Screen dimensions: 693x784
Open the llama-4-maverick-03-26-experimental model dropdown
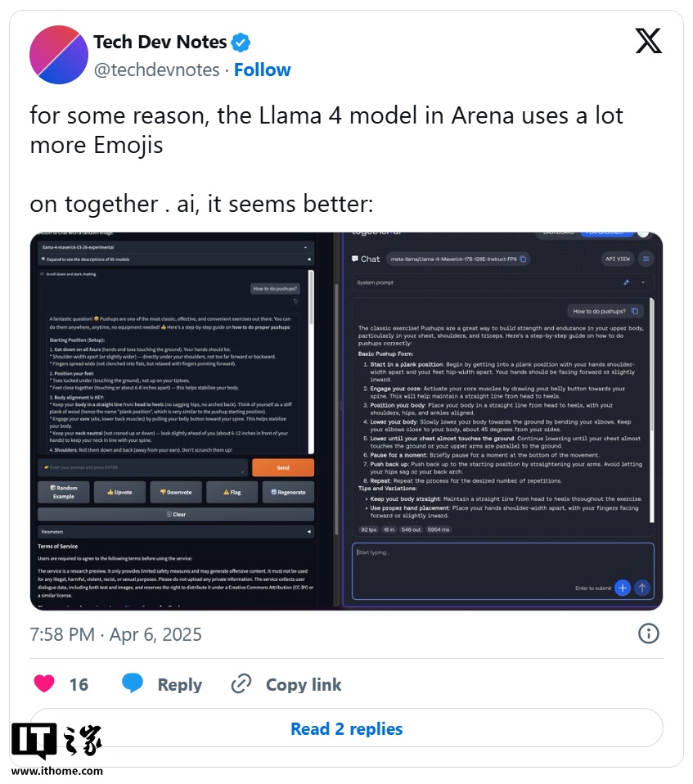pos(173,246)
